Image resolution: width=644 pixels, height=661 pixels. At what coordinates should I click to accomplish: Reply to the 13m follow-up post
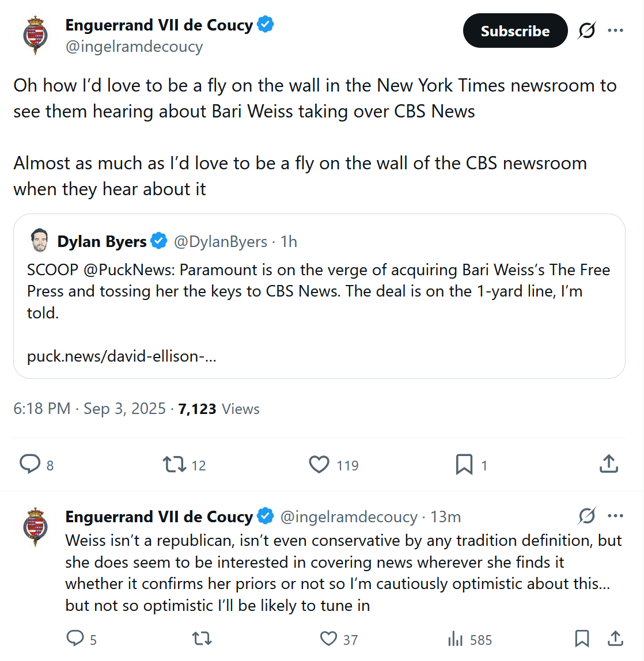75,639
